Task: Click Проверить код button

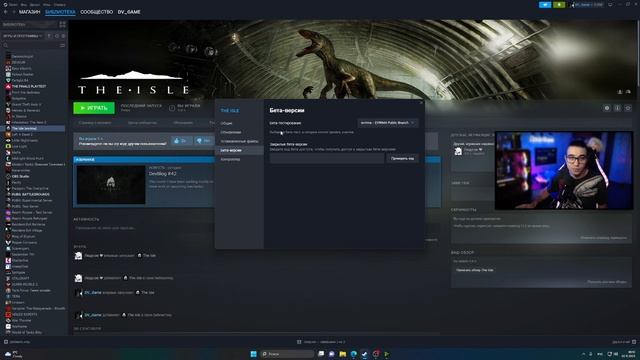Action: tap(402, 158)
